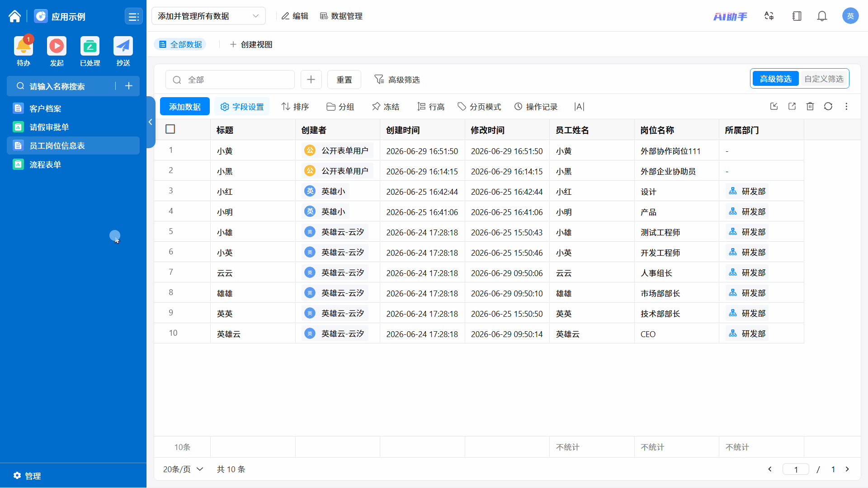This screenshot has height=488, width=868.
Task: Click the export data icon
Action: pyautogui.click(x=792, y=106)
